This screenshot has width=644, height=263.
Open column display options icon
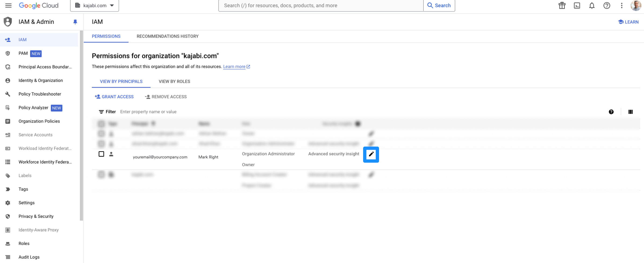click(x=630, y=112)
